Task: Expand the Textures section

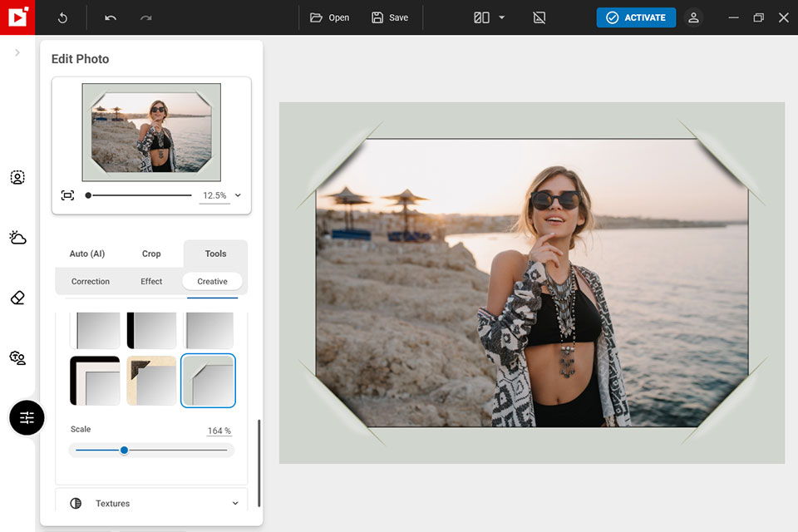Action: pos(151,503)
